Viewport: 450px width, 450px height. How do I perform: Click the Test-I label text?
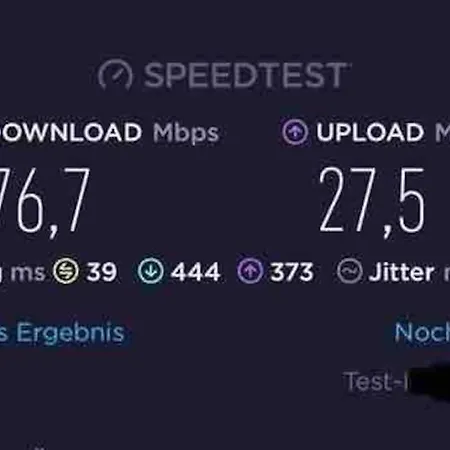pyautogui.click(x=376, y=381)
